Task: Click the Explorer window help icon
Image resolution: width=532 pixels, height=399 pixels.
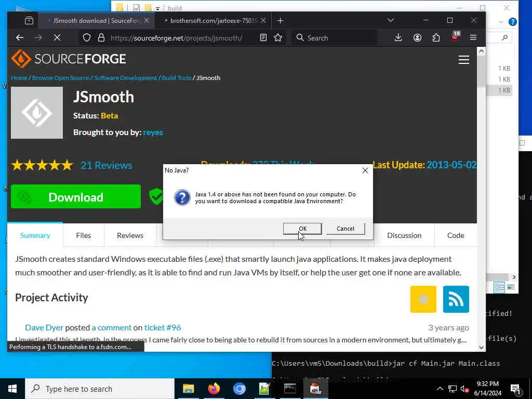Action: tap(512, 22)
